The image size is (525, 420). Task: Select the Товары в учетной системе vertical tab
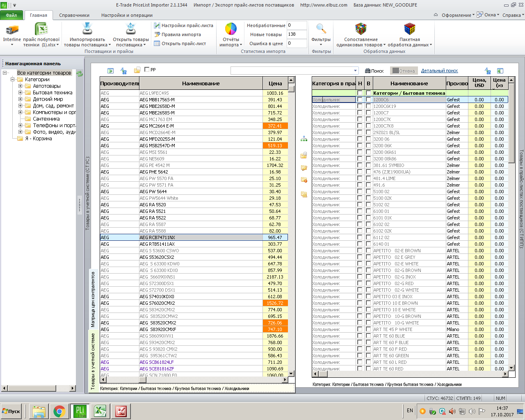93,361
